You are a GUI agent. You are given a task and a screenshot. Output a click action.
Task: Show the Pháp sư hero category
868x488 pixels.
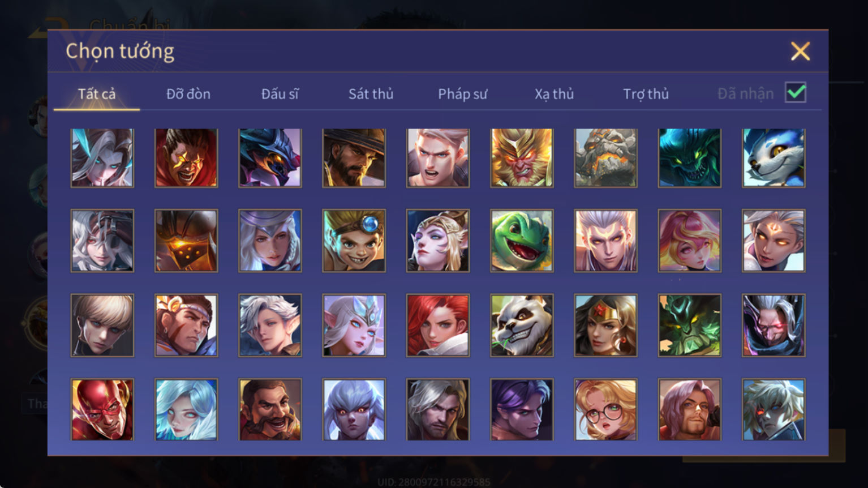(x=463, y=94)
